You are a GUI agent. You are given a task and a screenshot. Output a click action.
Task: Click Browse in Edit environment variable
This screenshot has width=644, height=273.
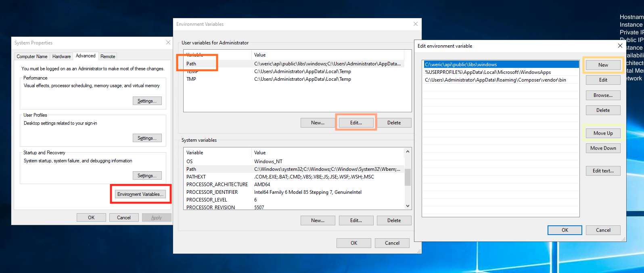click(x=603, y=95)
